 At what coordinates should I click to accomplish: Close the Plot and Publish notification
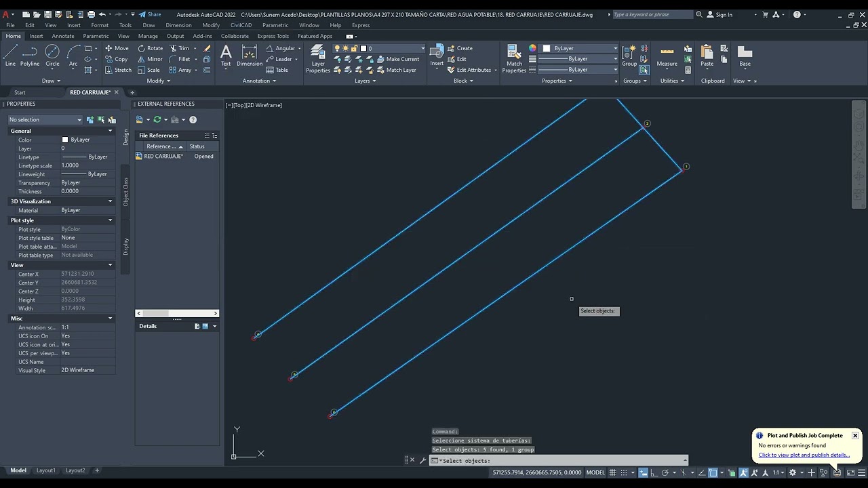(855, 435)
